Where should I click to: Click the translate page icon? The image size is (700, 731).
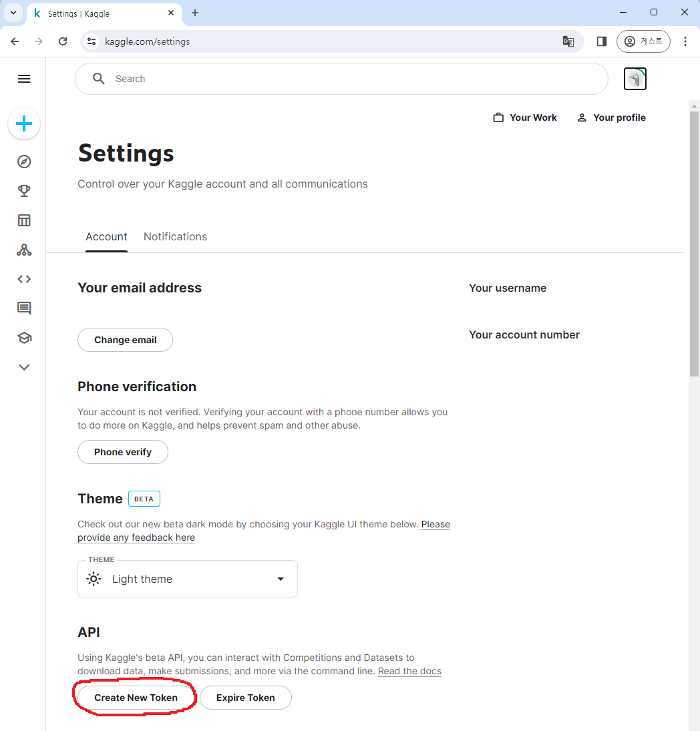(x=568, y=41)
